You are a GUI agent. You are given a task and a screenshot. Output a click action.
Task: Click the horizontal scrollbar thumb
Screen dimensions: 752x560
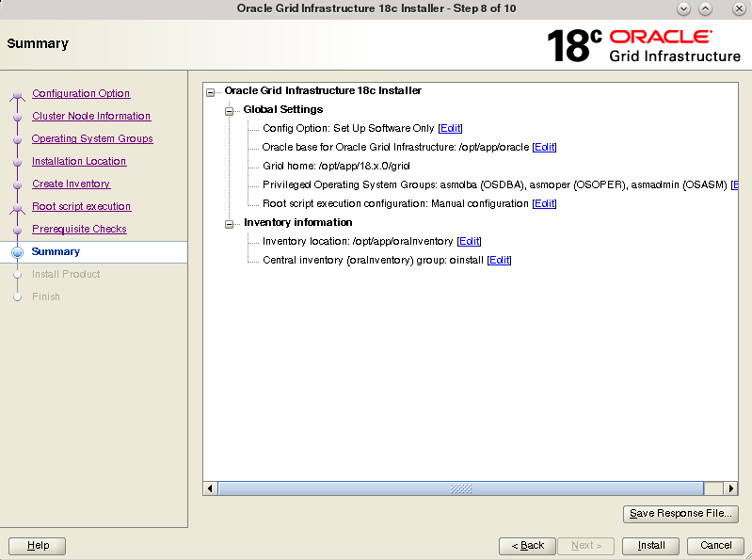coord(461,488)
